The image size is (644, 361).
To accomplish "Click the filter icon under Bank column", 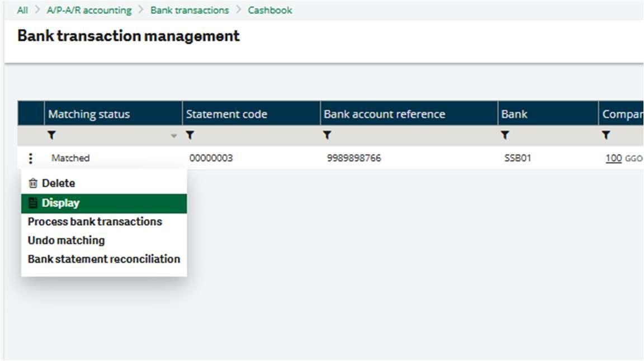I will 505,136.
